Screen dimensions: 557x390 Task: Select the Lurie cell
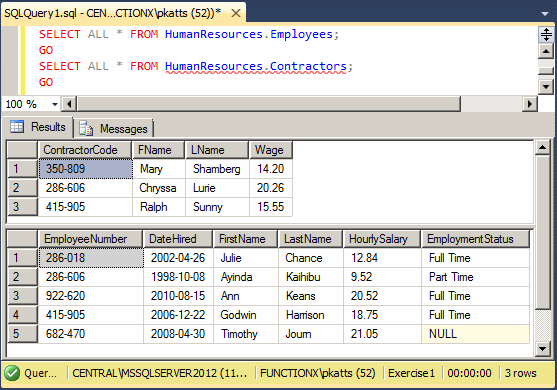217,188
